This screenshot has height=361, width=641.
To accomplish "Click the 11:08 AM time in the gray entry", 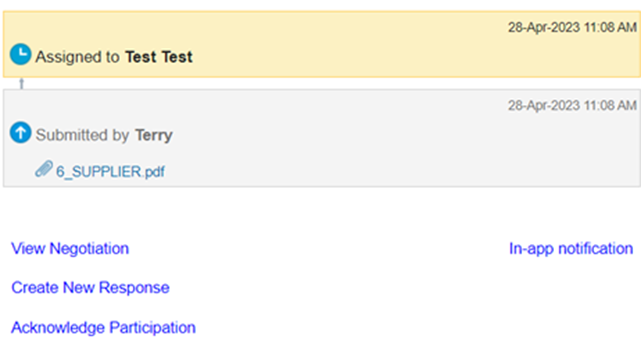I will pos(610,106).
